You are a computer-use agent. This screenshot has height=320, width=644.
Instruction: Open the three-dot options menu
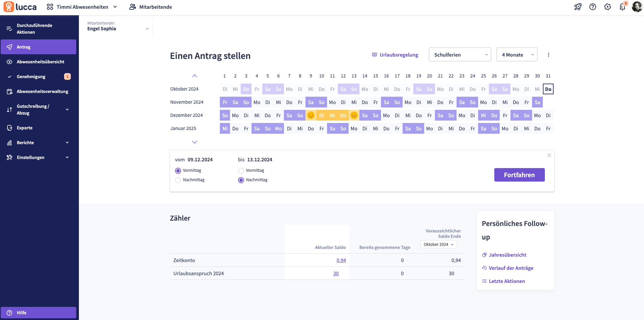pos(549,55)
